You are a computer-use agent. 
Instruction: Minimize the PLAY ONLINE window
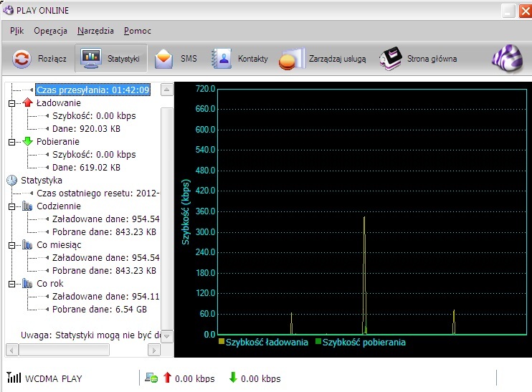(508, 11)
